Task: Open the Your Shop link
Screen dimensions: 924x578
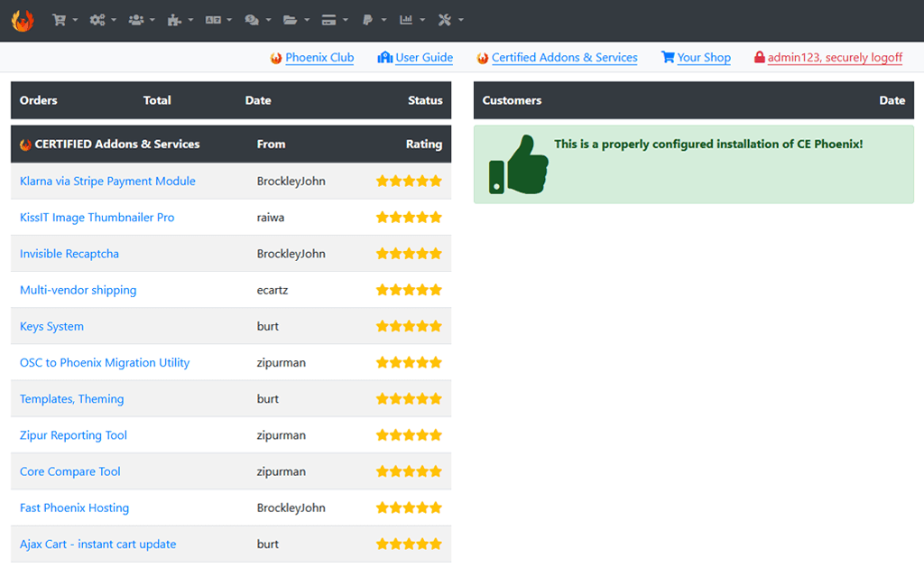Action: (x=704, y=58)
